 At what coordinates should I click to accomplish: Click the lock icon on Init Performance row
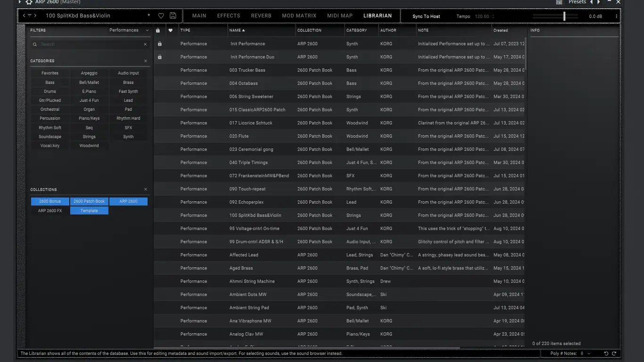tap(160, 44)
